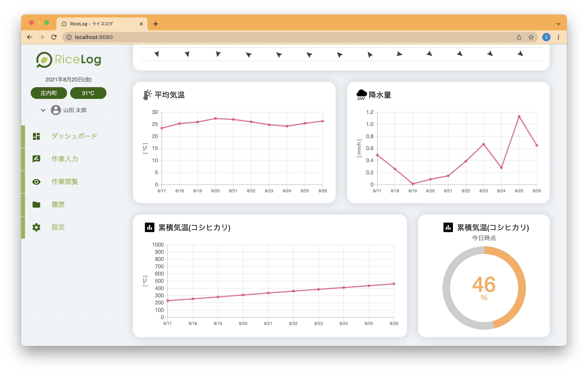
Task: Bookmark this page with the star icon
Action: click(531, 37)
